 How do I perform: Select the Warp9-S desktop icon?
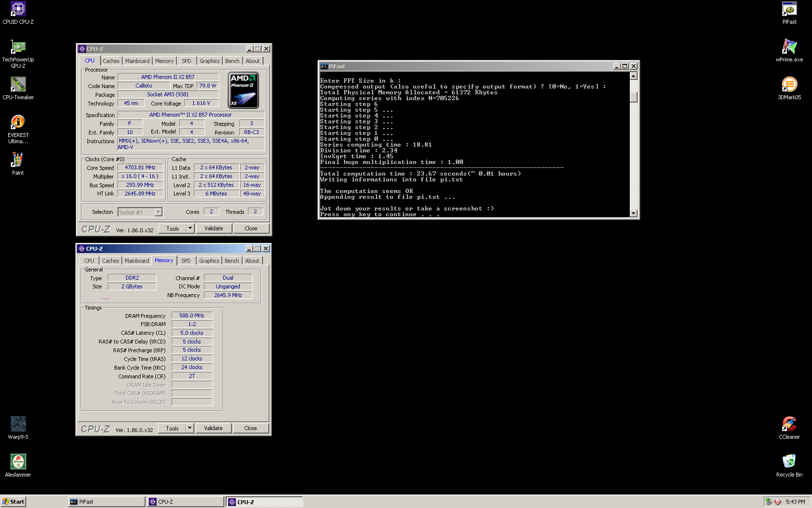(18, 428)
